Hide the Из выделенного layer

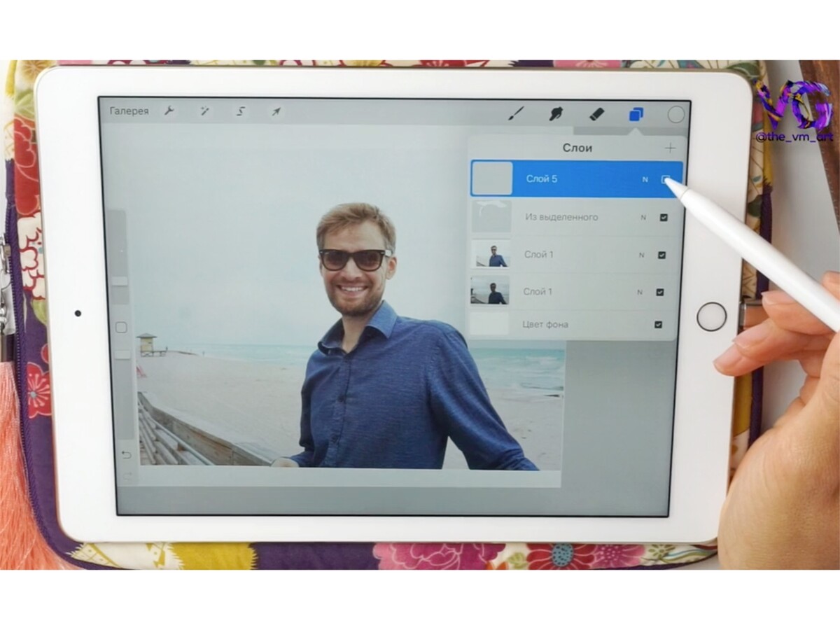pyautogui.click(x=663, y=218)
